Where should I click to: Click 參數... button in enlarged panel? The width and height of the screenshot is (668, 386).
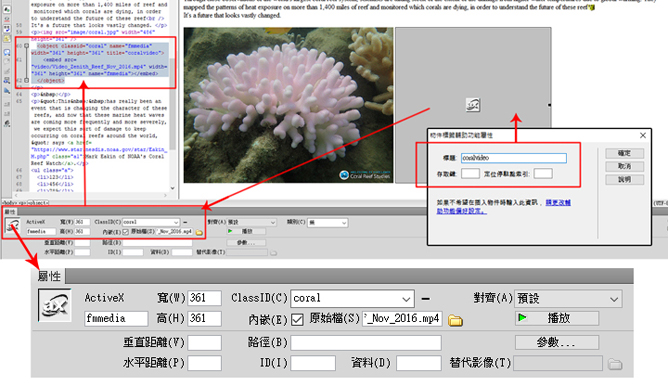[557, 342]
